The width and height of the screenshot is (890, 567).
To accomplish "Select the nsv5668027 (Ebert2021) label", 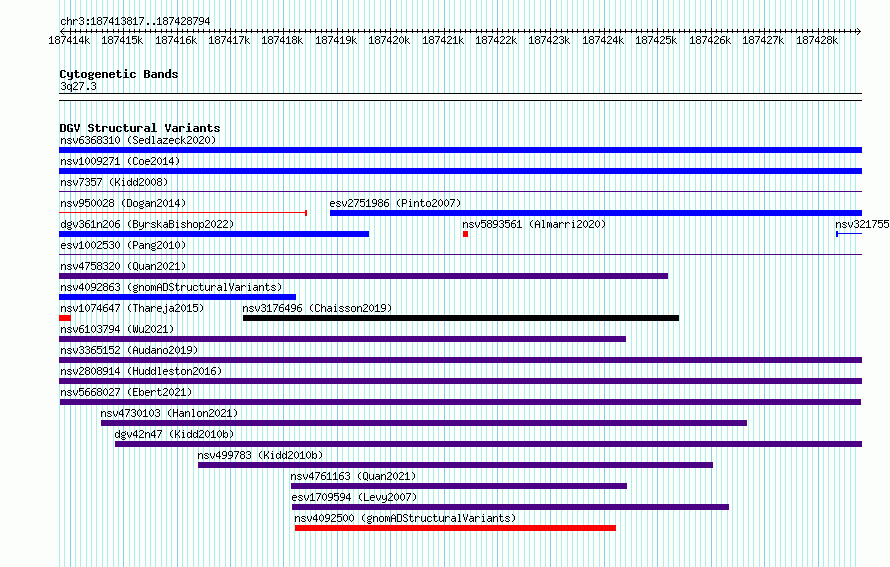I will pyautogui.click(x=126, y=392).
